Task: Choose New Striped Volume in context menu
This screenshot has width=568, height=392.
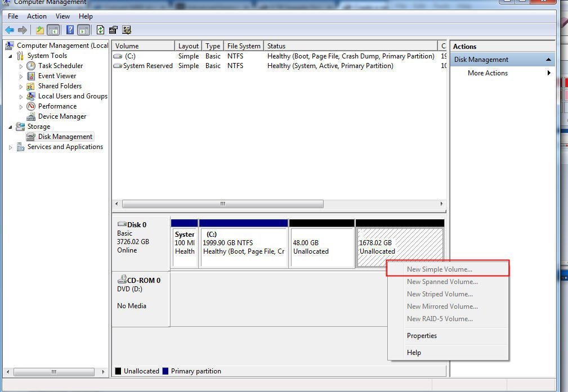Action: click(x=448, y=294)
